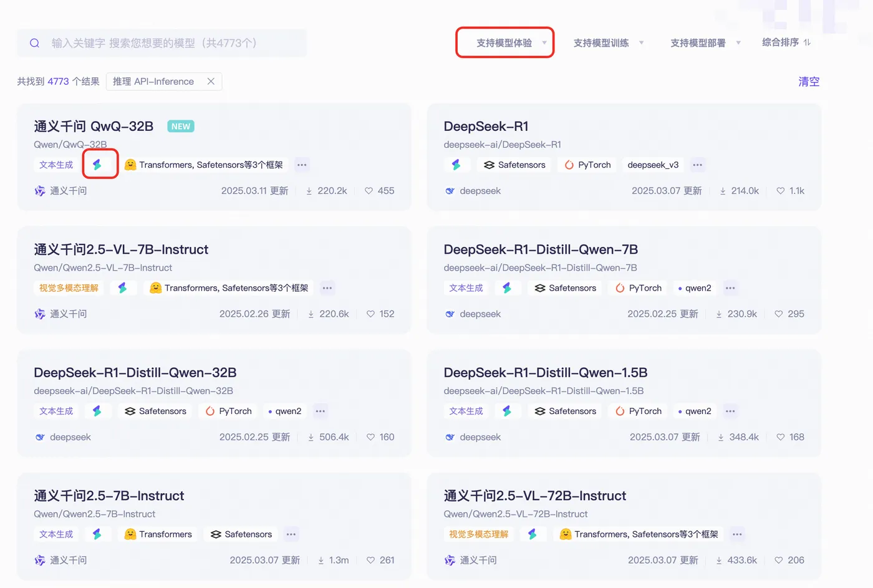Click the lightning inference icon on QwQ-32B card
The height and width of the screenshot is (588, 873).
coord(97,165)
